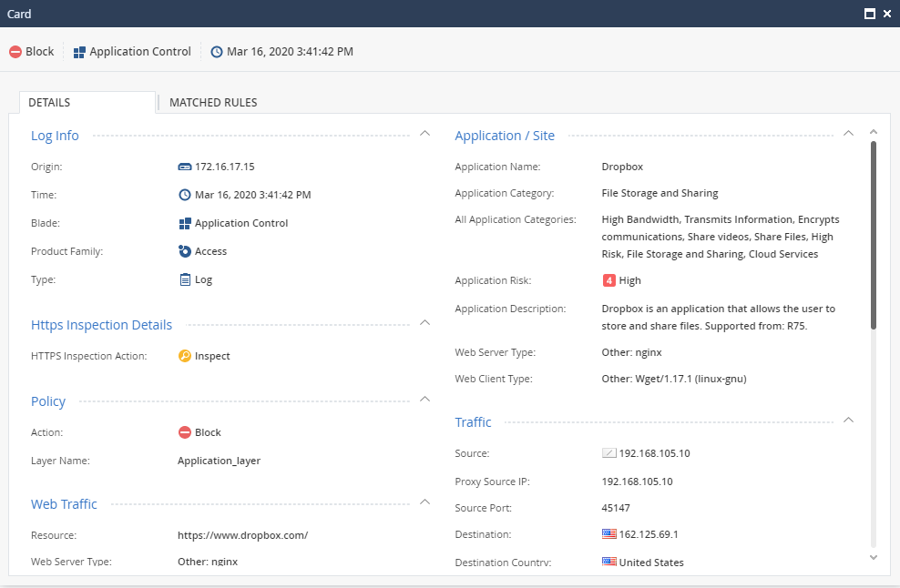Click the source host icon beside 192.168.105.10

click(x=609, y=453)
